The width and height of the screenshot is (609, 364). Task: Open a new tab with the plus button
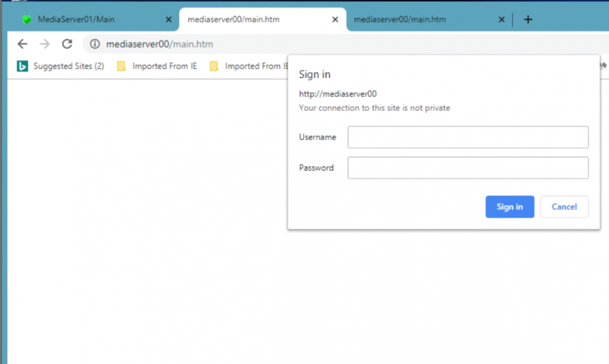[x=528, y=19]
